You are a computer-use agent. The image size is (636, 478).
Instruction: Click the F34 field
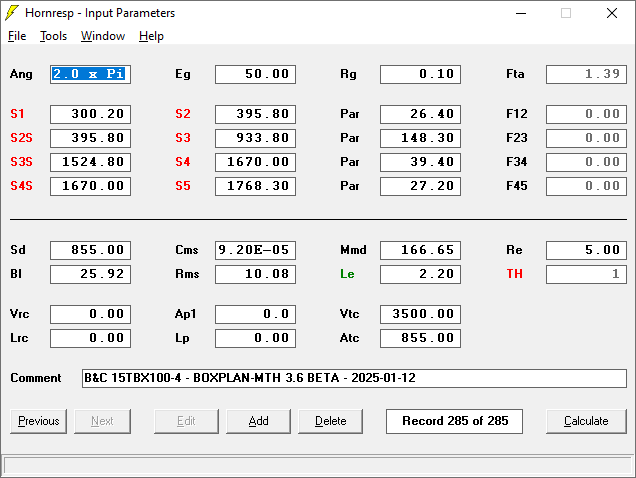click(586, 162)
